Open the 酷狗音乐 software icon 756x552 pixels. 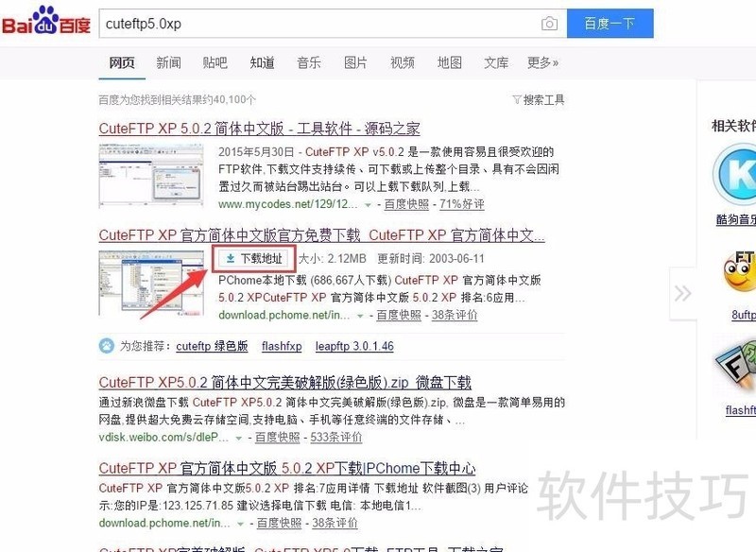coord(734,179)
